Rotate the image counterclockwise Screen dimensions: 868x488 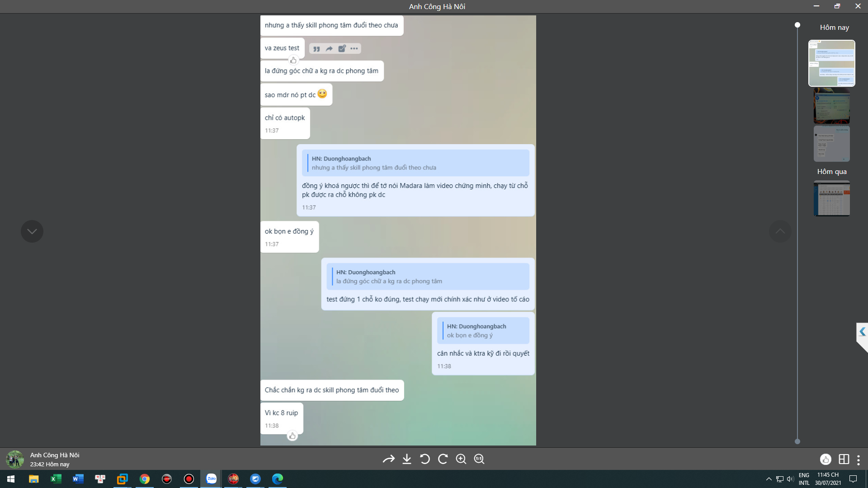[425, 459]
